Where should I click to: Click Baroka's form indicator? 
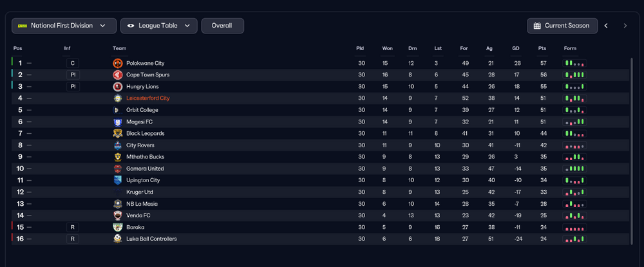tap(574, 227)
